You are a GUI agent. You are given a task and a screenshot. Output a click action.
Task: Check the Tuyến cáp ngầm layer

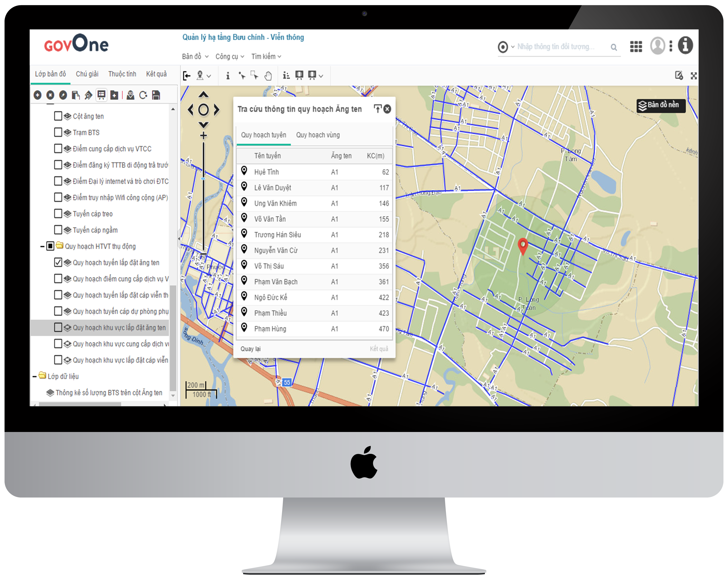(58, 230)
